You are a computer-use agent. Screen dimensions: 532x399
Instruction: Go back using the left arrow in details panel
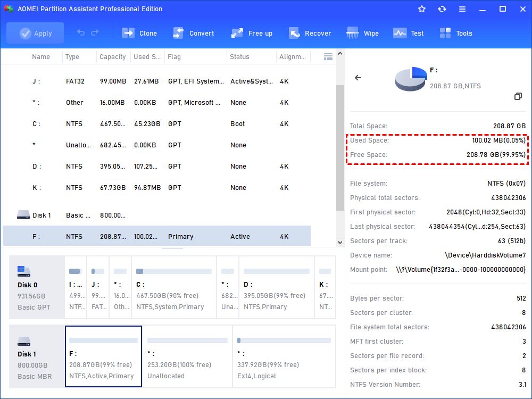(x=358, y=78)
